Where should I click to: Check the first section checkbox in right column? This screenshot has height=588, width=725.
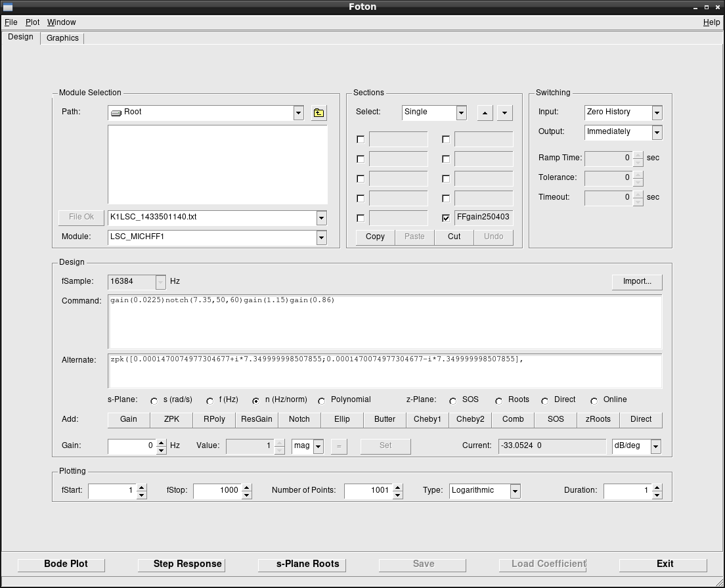[446, 139]
